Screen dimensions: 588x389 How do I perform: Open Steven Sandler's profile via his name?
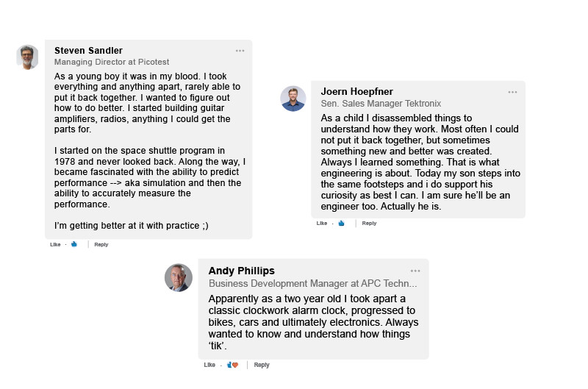(x=88, y=51)
